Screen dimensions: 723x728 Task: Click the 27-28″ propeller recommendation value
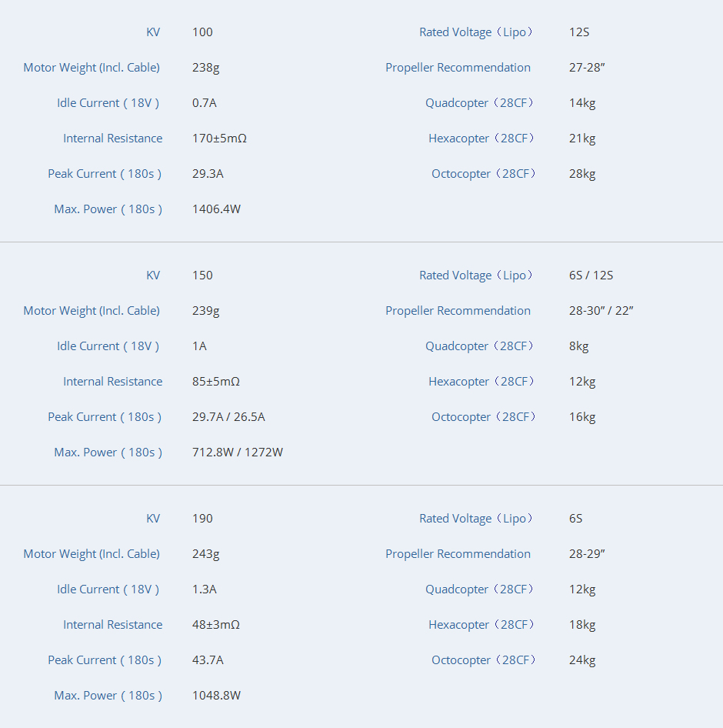(587, 68)
